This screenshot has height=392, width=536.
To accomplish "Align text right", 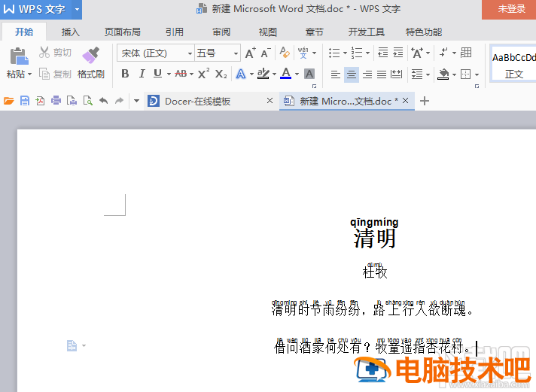I will click(367, 74).
